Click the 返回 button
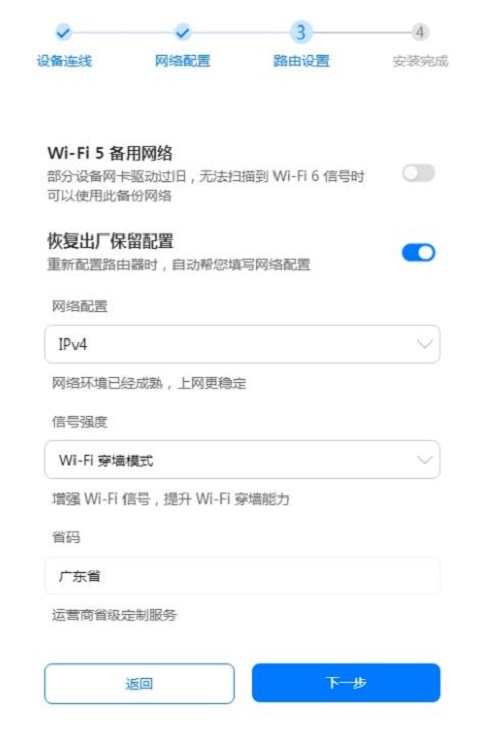Viewport: 500px width, 732px height. (x=139, y=683)
